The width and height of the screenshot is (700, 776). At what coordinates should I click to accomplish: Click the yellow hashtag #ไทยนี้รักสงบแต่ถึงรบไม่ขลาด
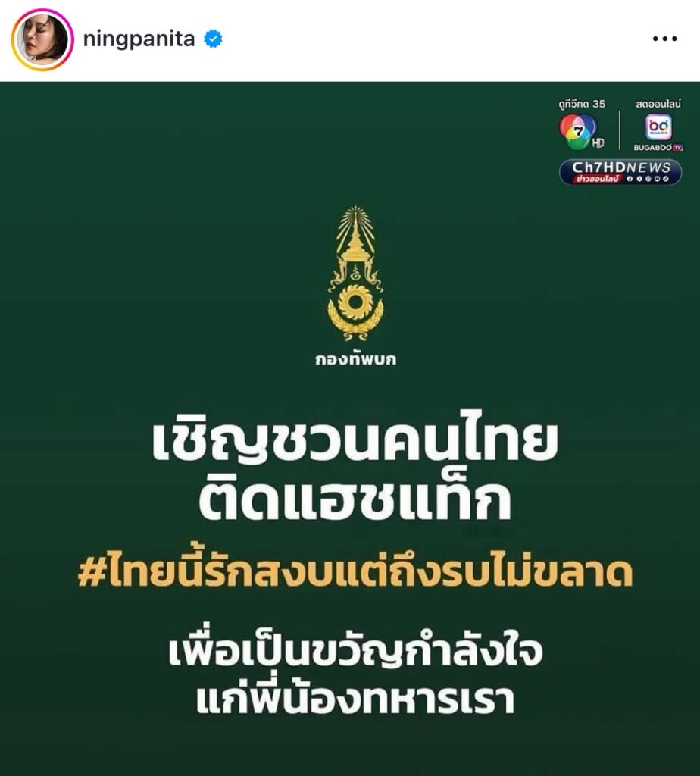tap(355, 572)
